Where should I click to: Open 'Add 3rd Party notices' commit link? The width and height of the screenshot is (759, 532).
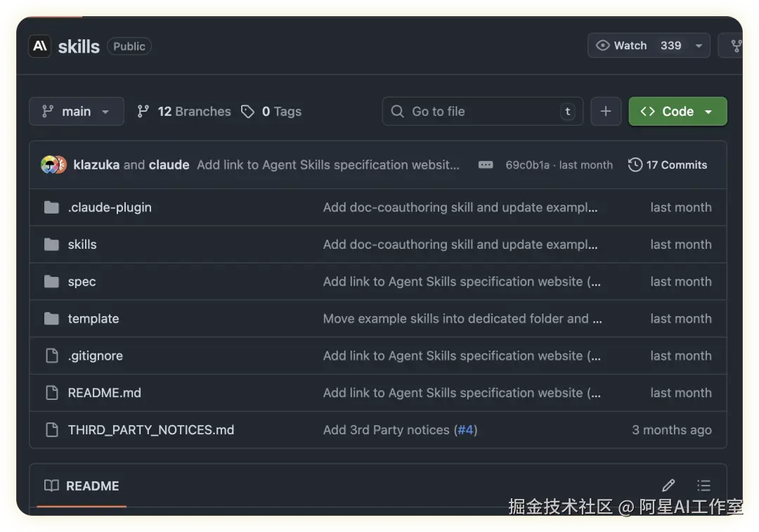pos(387,430)
